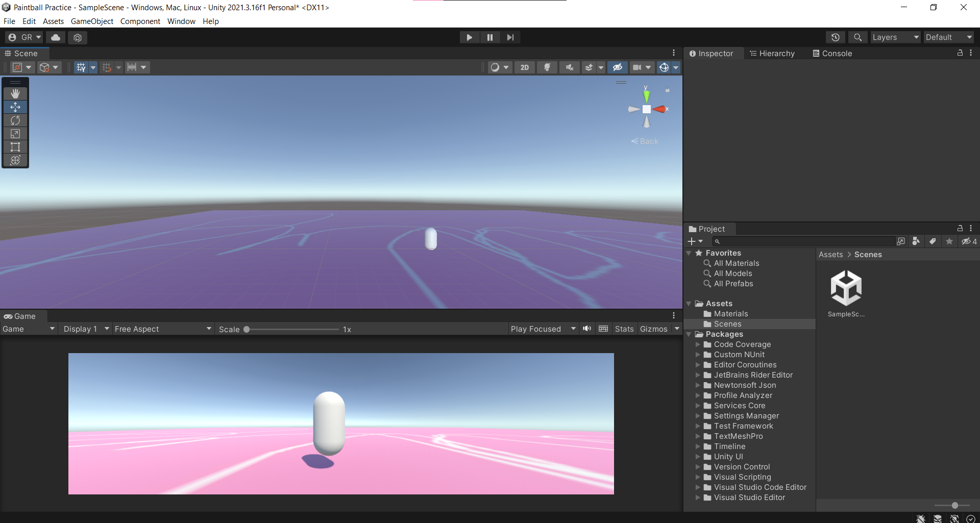Image resolution: width=980 pixels, height=523 pixels.
Task: Toggle scene effects skybox button
Action: [x=589, y=67]
